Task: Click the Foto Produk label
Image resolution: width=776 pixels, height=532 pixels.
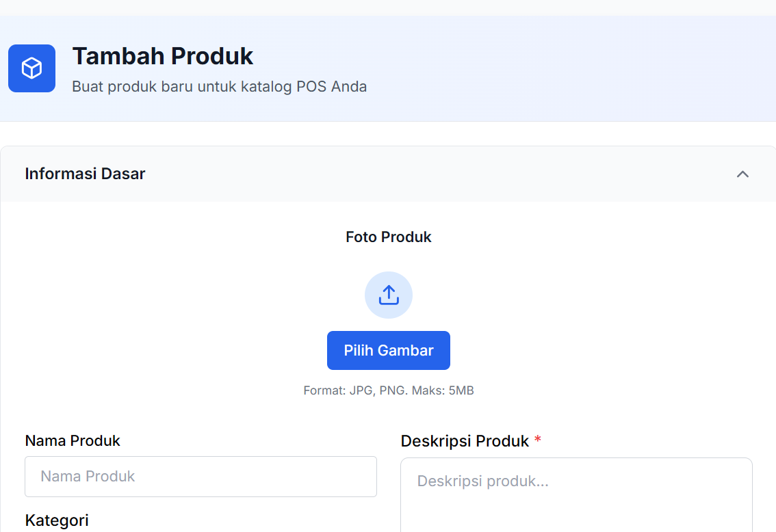Action: pyautogui.click(x=389, y=237)
